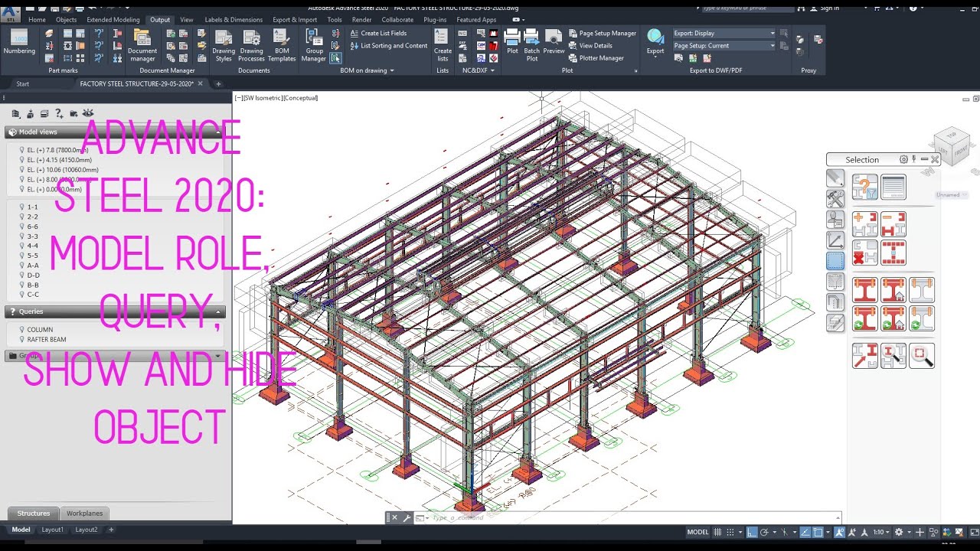
Task: Switch to the Layout1 tab
Action: 53,530
